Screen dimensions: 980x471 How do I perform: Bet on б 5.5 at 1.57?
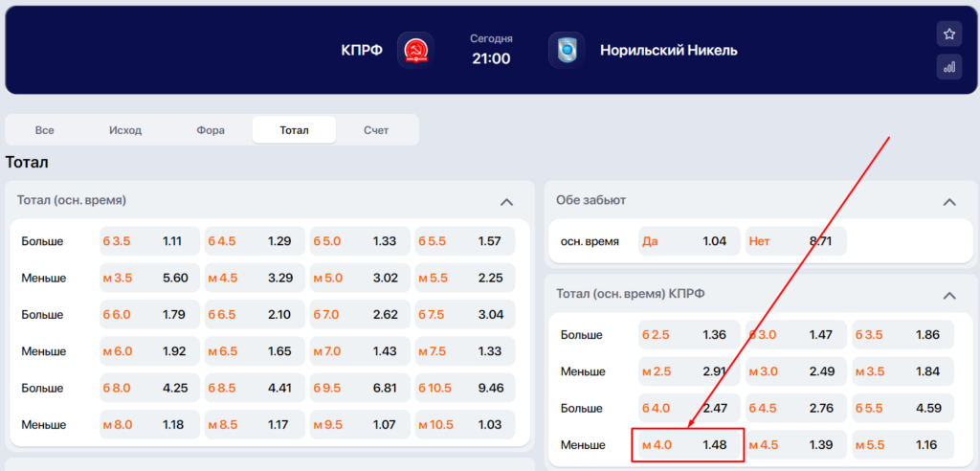465,241
